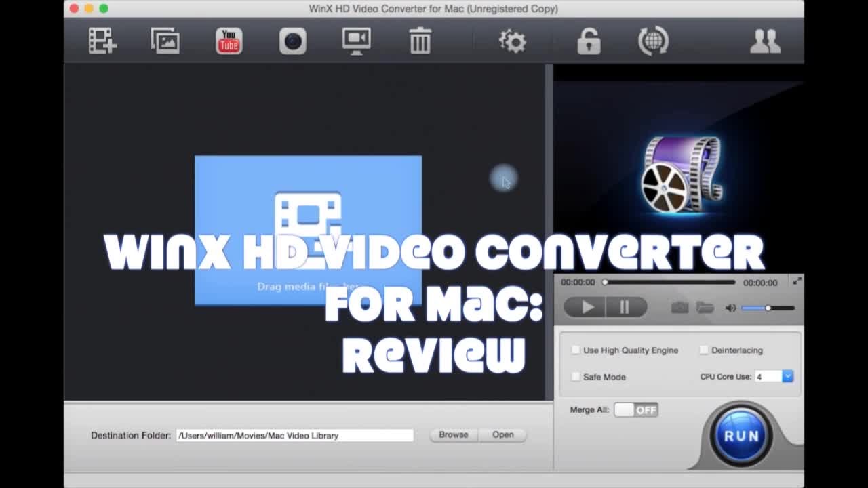Click the Destination Folder path field
Viewport: 868px width, 488px height.
(x=294, y=435)
